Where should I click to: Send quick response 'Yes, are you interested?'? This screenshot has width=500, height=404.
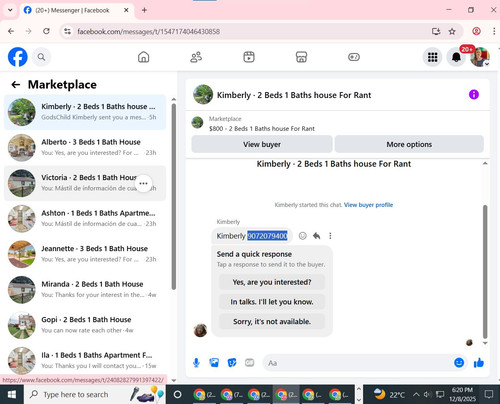point(272,282)
